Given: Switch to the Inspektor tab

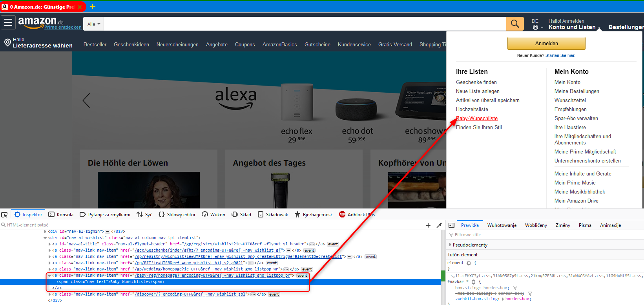Looking at the screenshot, I should pos(28,215).
